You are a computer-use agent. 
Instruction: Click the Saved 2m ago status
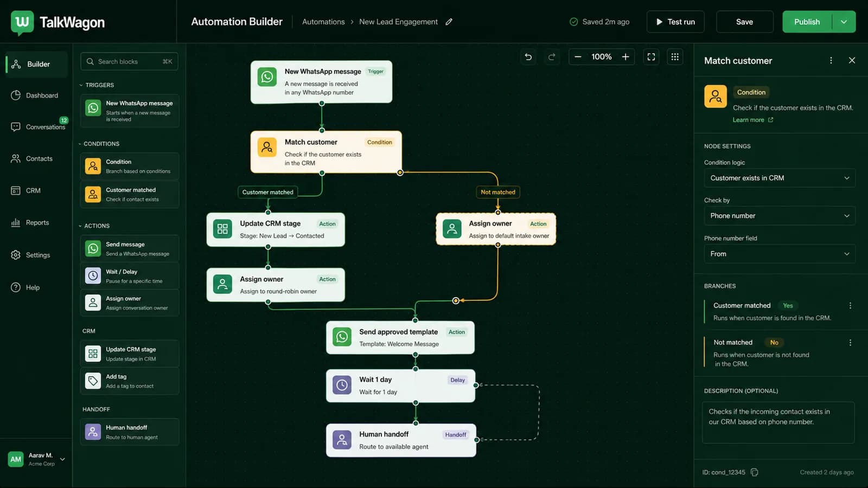pos(599,22)
